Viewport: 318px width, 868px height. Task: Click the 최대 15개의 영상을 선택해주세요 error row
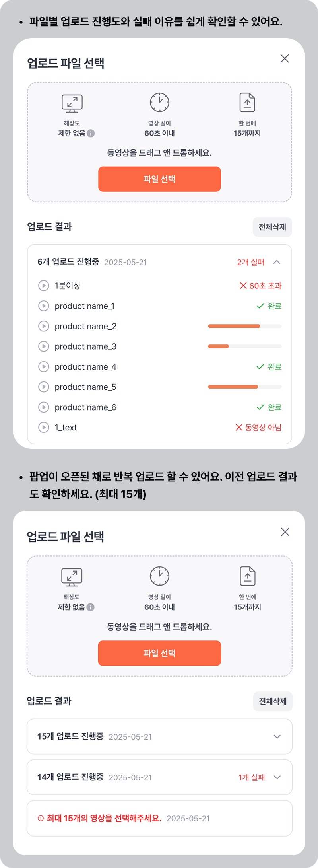pyautogui.click(x=159, y=818)
